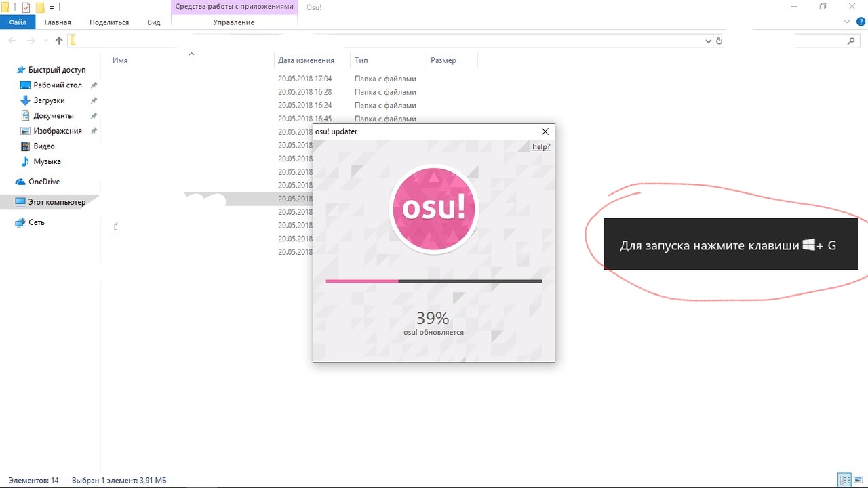Click the help? link in osu! updater

coord(541,146)
